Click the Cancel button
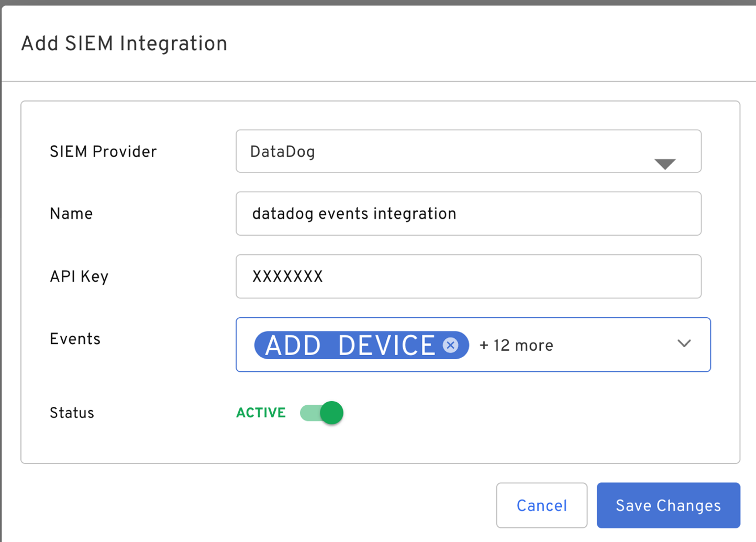The height and width of the screenshot is (542, 756). pyautogui.click(x=541, y=505)
